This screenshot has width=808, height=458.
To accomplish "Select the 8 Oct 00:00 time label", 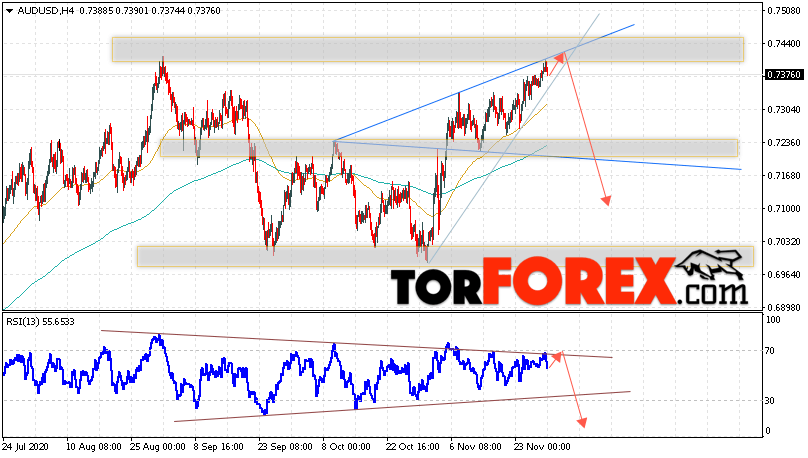I will (346, 446).
